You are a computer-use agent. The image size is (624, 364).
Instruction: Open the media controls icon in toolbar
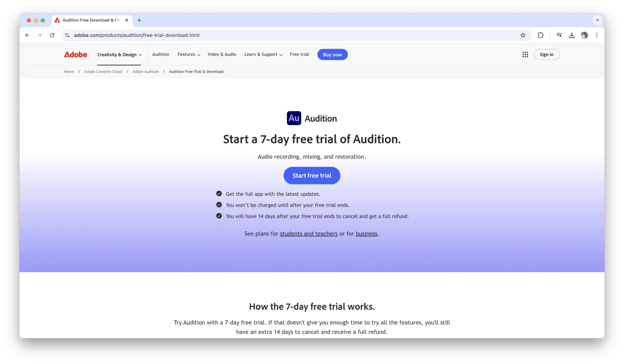point(559,35)
